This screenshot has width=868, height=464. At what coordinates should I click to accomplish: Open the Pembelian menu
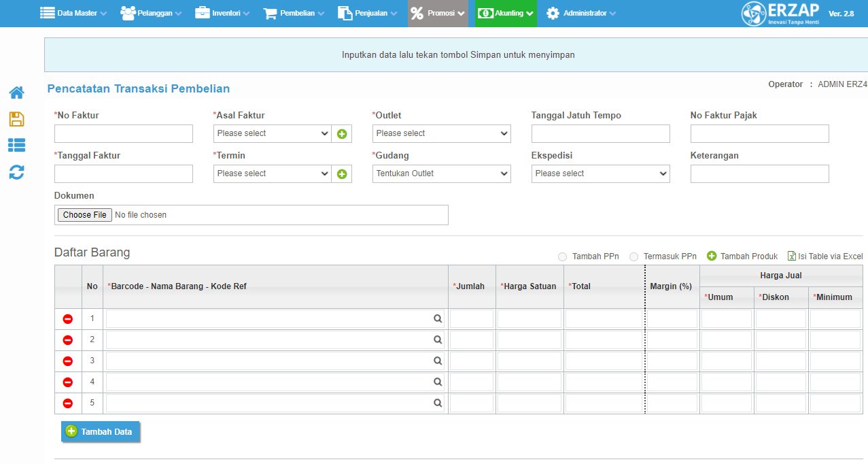coord(294,13)
